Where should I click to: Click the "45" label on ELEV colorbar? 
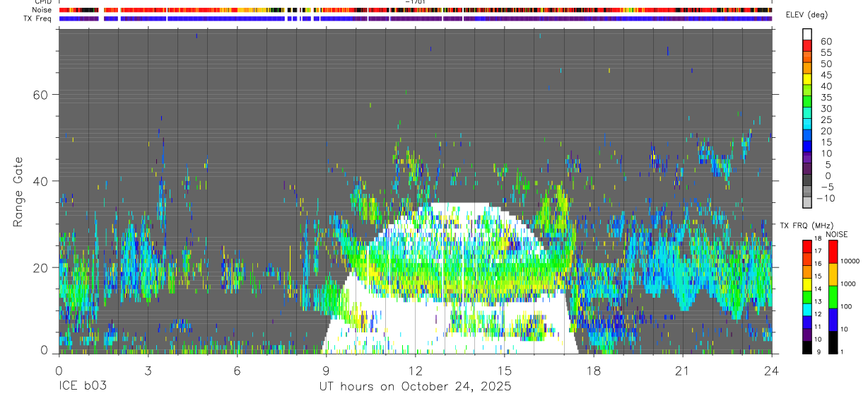coord(826,75)
